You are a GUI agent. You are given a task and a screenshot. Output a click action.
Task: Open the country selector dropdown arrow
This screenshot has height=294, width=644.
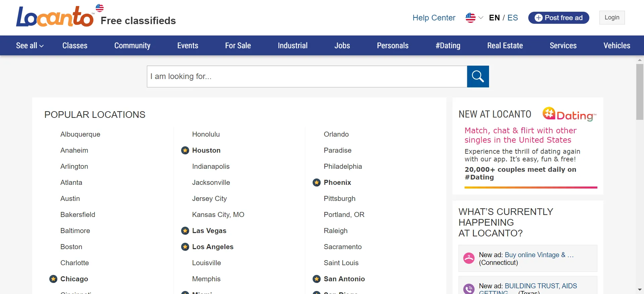pyautogui.click(x=481, y=18)
